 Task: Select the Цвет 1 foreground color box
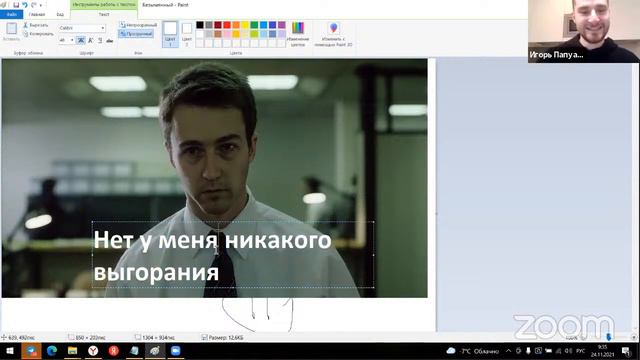click(x=170, y=34)
